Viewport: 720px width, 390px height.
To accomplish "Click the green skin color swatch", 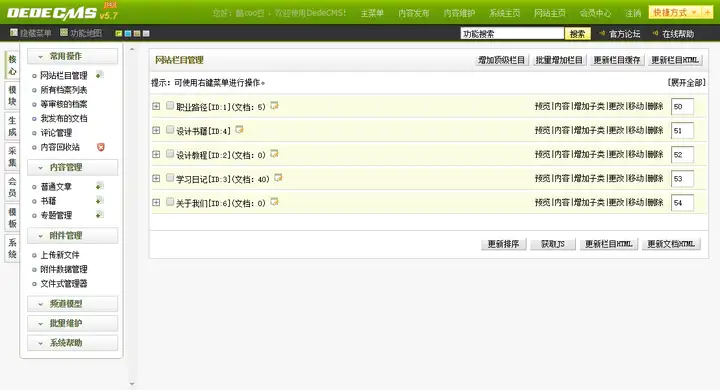I will (119, 34).
